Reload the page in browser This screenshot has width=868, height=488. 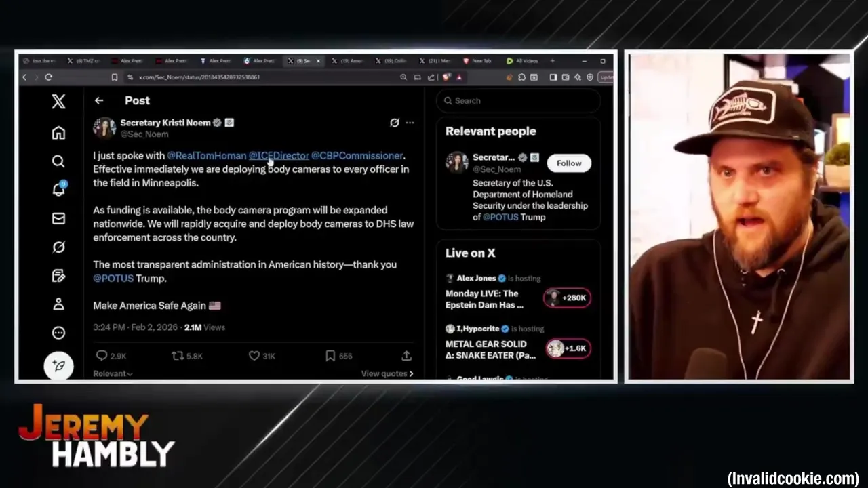[x=49, y=77]
